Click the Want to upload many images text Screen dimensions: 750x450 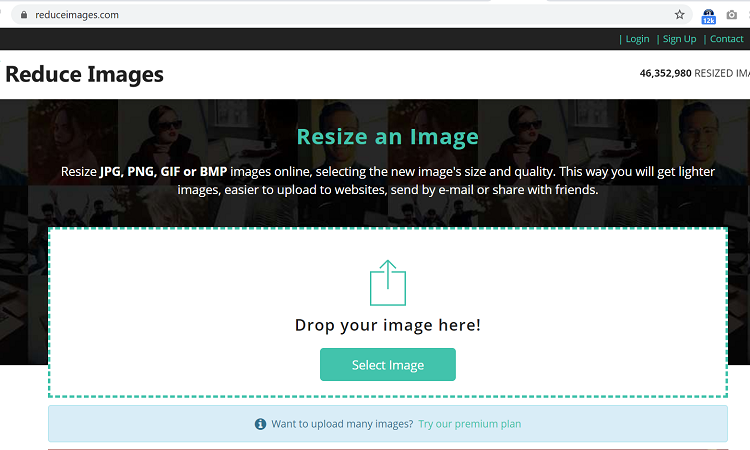342,424
